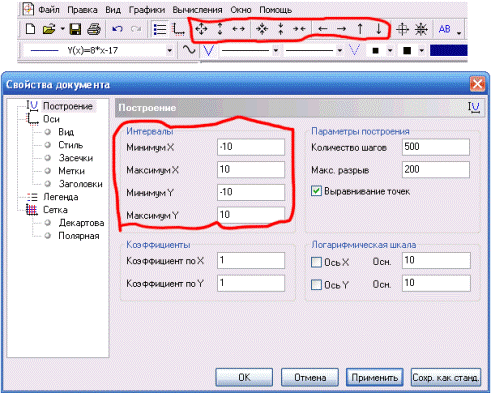The image size is (491, 393).
Task: Click zoom in all directions icon
Action: pyautogui.click(x=262, y=29)
